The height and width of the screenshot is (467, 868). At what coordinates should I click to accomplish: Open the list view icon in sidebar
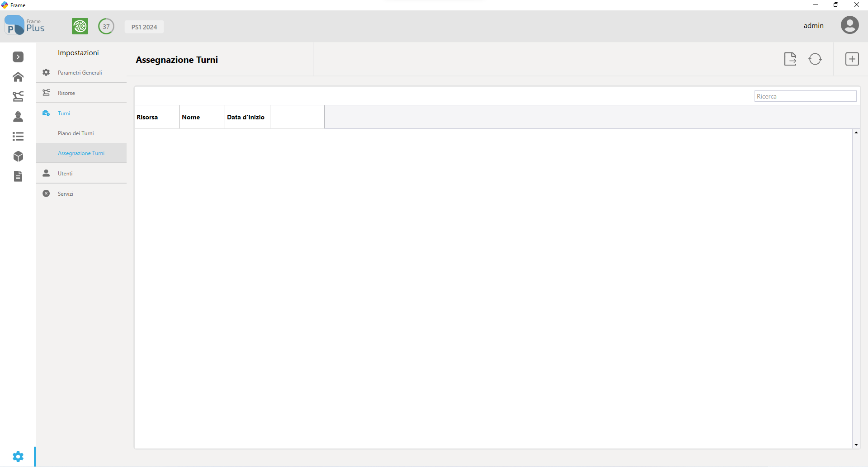click(x=18, y=136)
